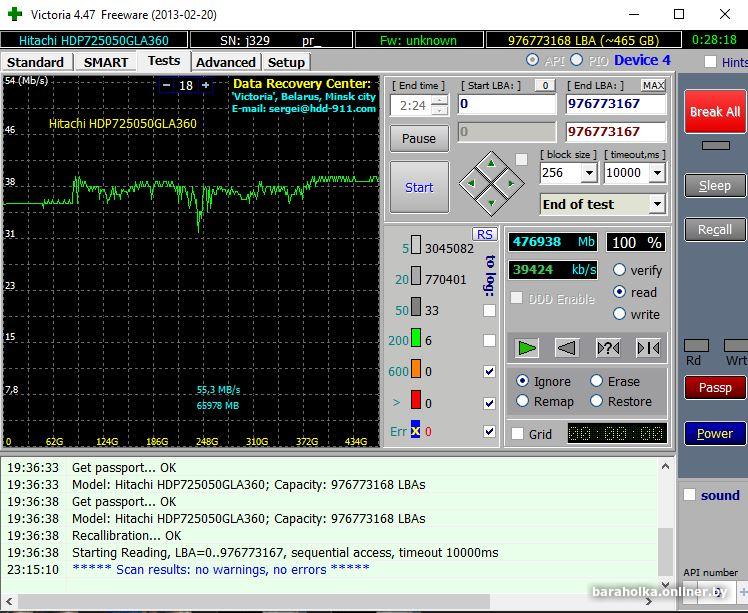The width and height of the screenshot is (748, 613).
Task: Click the Sleep button
Action: [715, 186]
